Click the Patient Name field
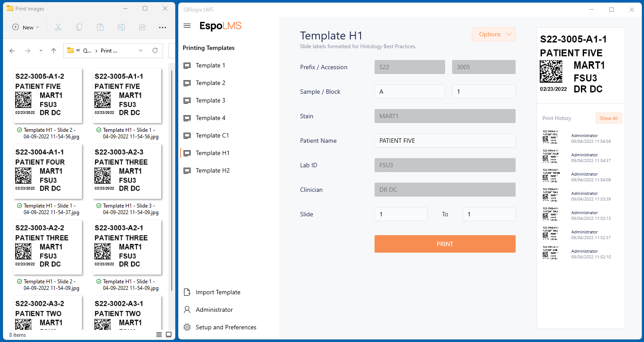The height and width of the screenshot is (342, 644). pyautogui.click(x=445, y=141)
